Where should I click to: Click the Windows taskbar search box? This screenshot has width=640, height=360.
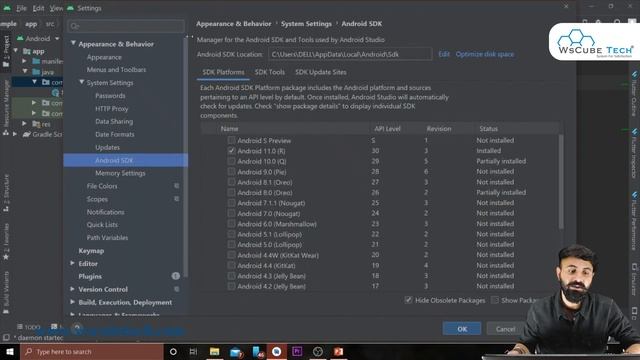91,352
